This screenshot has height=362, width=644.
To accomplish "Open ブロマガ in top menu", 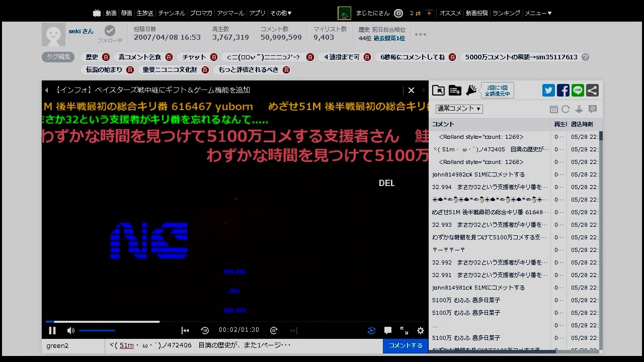I will coord(201,13).
